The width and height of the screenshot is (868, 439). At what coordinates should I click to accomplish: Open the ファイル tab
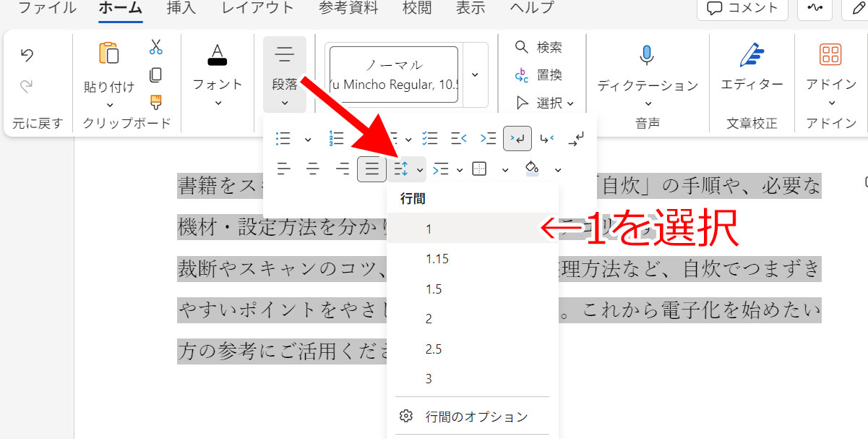tap(47, 8)
